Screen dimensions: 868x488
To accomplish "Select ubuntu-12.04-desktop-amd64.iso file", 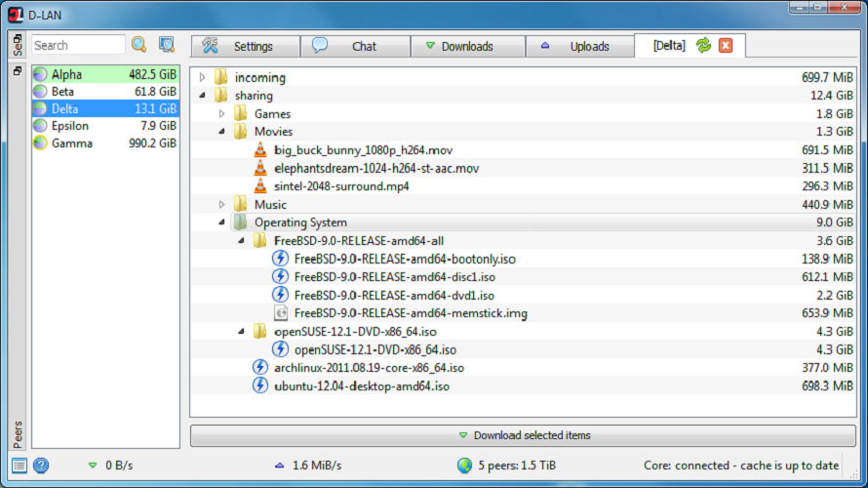I will coord(523,386).
